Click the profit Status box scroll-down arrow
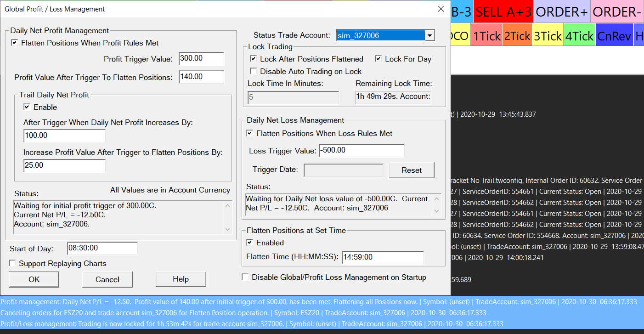 coord(228,229)
